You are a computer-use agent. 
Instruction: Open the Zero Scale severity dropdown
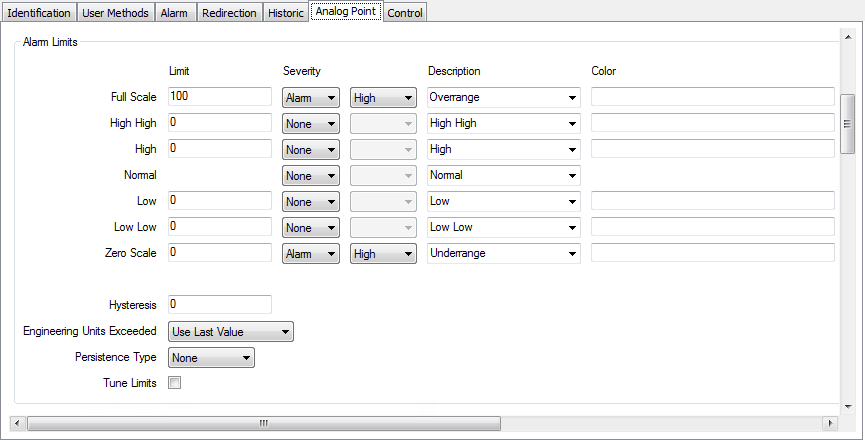click(312, 254)
